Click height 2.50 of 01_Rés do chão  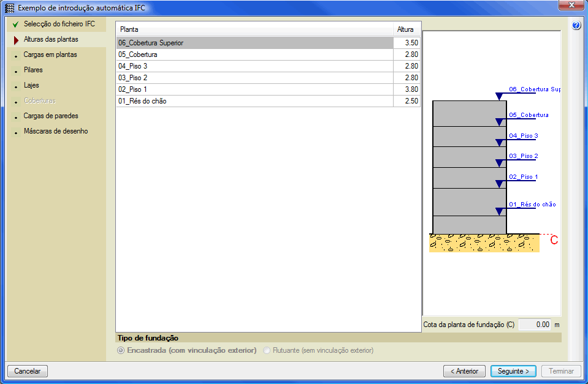(x=407, y=101)
